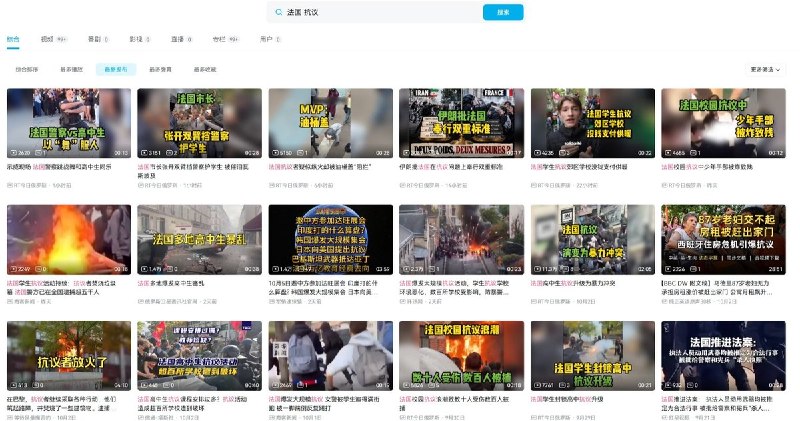Open the 87岁老妇交不起房租 thumbnail

[x=723, y=239]
